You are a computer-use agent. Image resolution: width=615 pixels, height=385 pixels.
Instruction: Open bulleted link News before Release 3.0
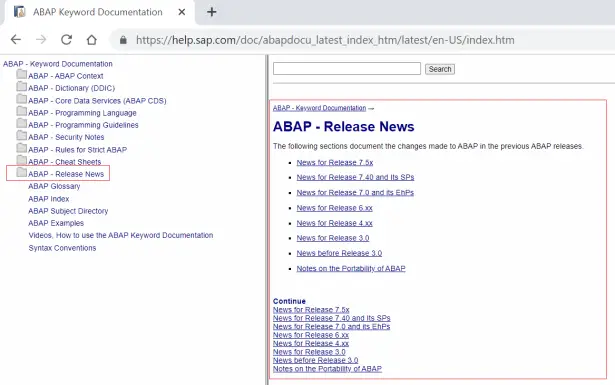339,253
